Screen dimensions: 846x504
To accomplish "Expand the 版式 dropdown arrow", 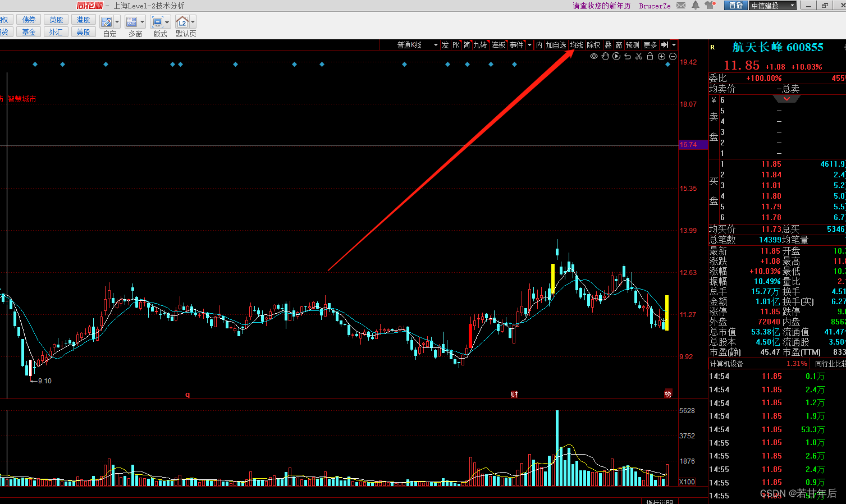I will click(167, 22).
